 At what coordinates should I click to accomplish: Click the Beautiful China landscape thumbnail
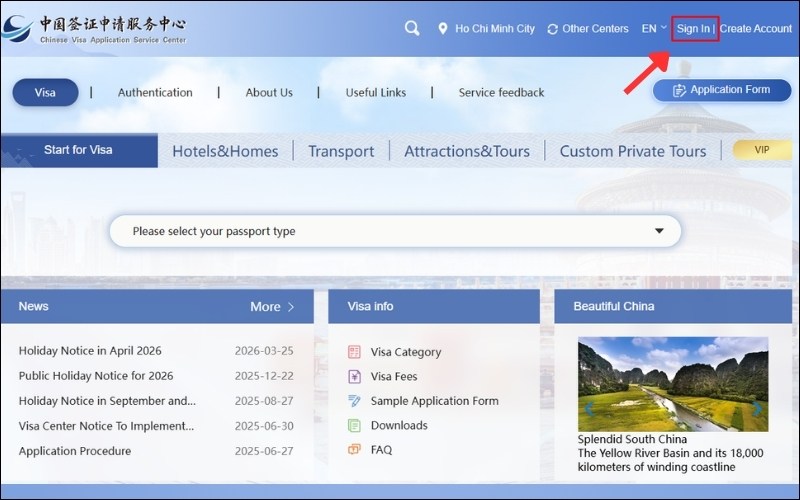(673, 384)
